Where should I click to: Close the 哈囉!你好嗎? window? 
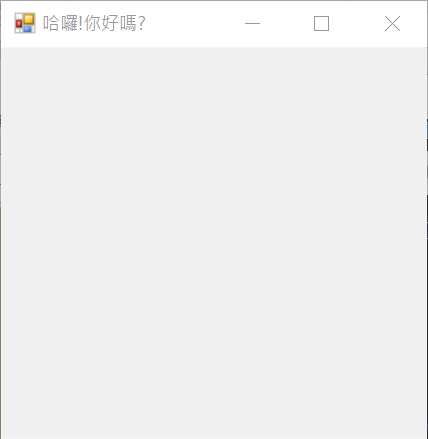click(392, 24)
